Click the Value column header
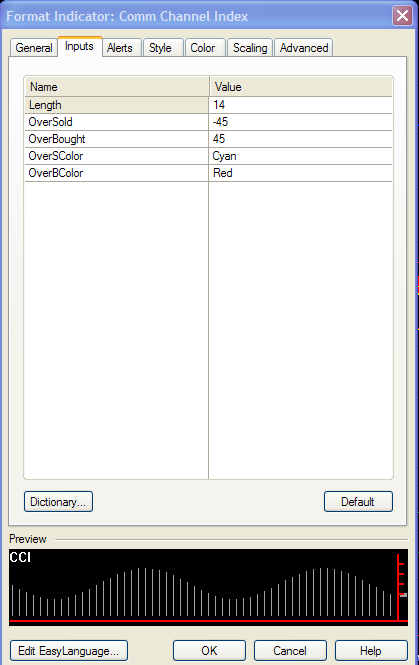Viewport: 419px width, 665px height. 301,87
